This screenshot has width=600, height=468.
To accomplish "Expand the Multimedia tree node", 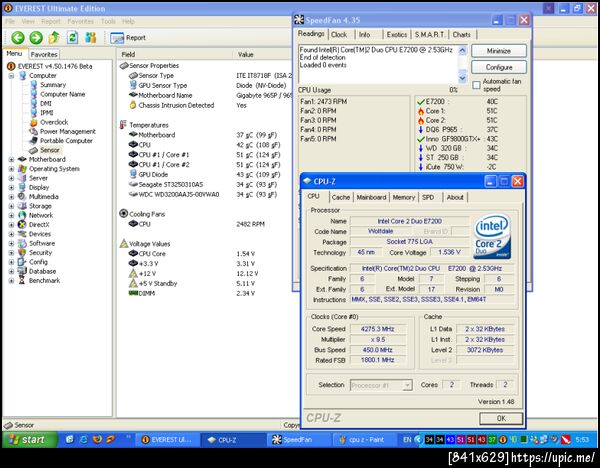I will (x=11, y=197).
